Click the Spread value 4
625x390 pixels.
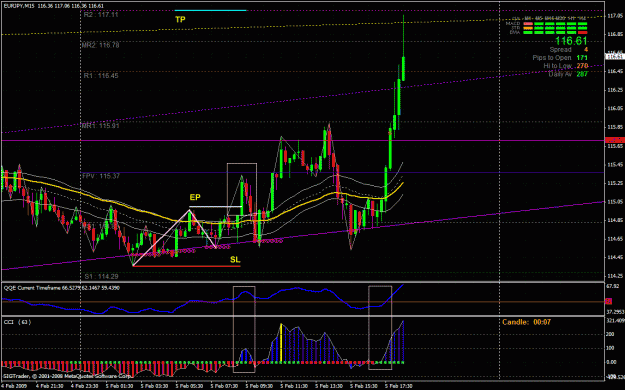click(x=586, y=49)
